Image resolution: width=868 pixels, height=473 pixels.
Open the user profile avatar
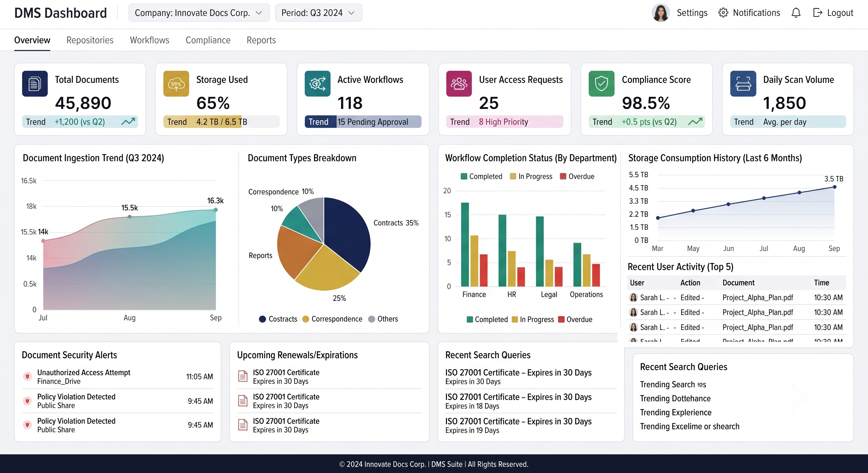click(x=661, y=13)
